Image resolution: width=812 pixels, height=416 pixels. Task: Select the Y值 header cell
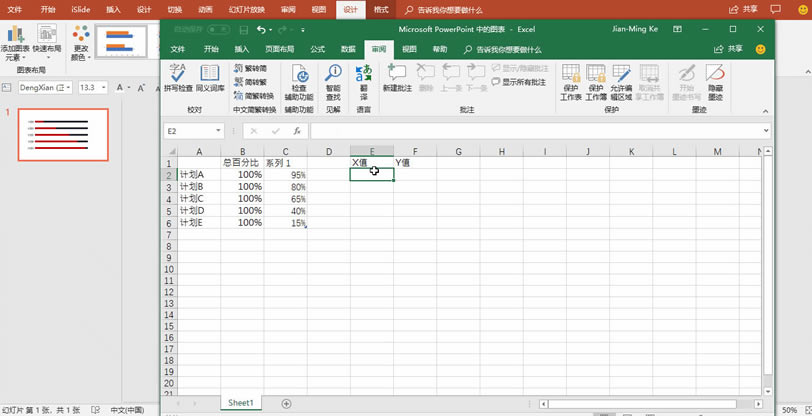coord(415,163)
